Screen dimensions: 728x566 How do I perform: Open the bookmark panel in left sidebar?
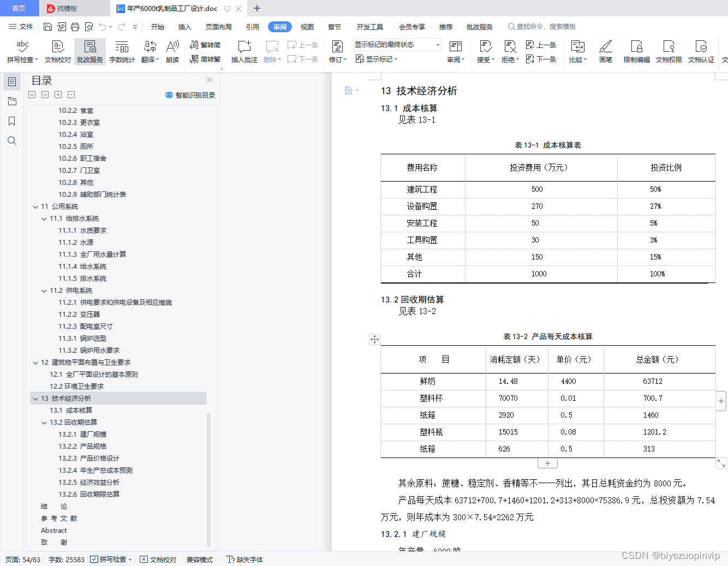point(11,121)
